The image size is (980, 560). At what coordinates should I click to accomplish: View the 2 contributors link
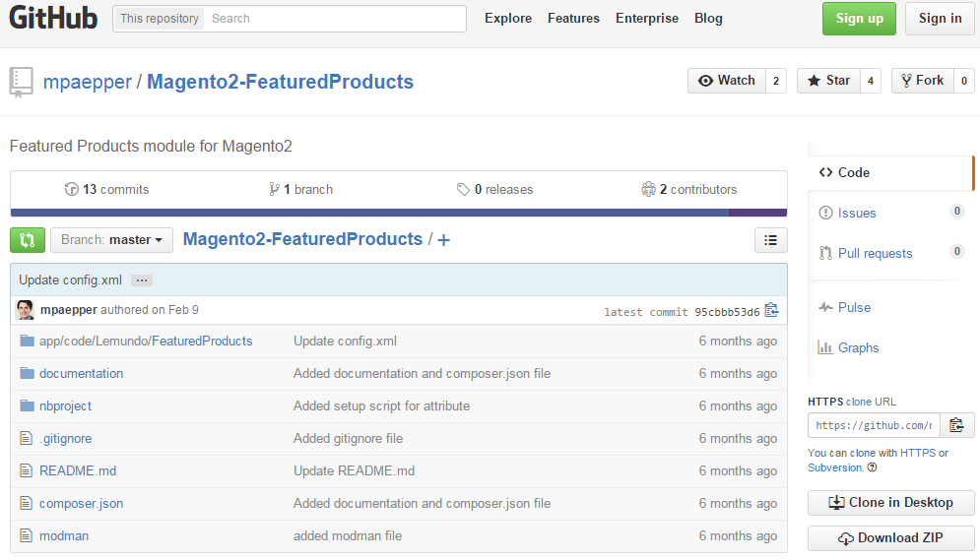click(x=689, y=189)
